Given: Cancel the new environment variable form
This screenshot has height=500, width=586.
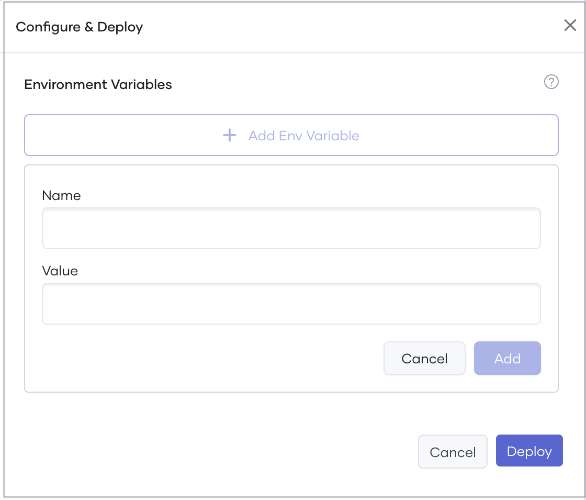Looking at the screenshot, I should tap(424, 358).
